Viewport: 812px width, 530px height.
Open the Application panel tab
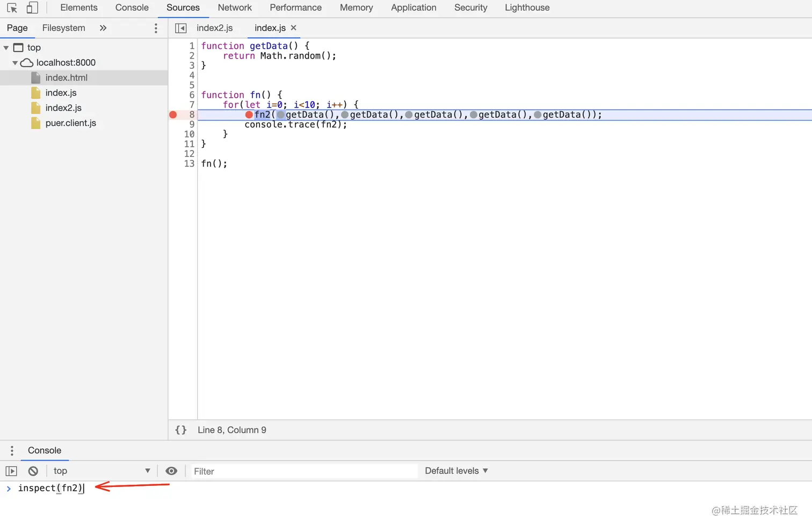point(414,8)
